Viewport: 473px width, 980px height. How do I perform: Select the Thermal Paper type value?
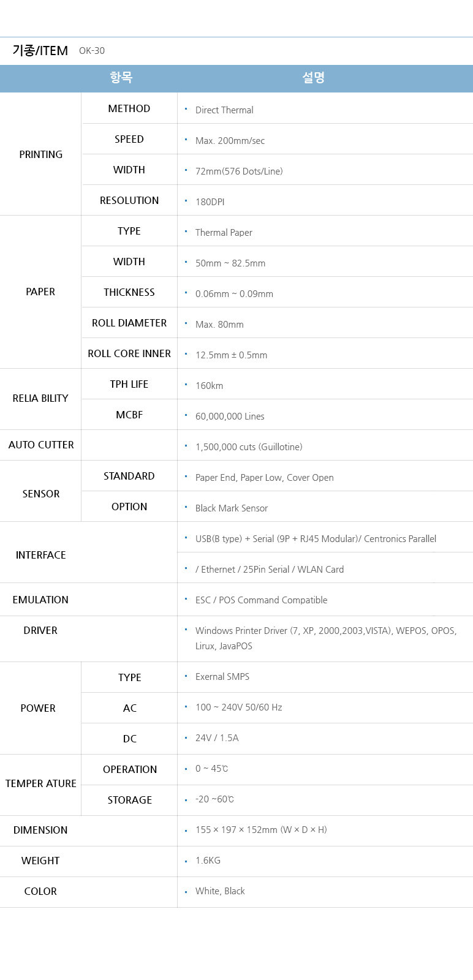pos(224,233)
